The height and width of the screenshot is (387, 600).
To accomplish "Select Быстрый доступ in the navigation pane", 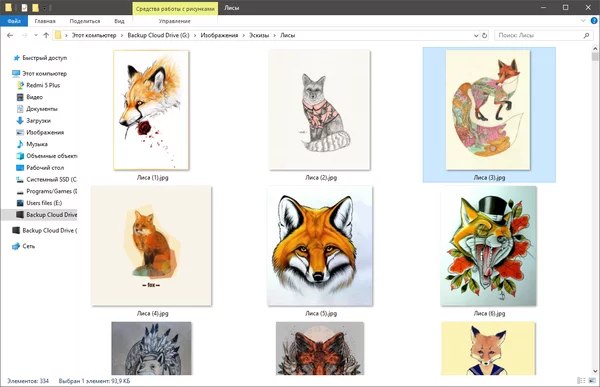I will tap(44, 58).
